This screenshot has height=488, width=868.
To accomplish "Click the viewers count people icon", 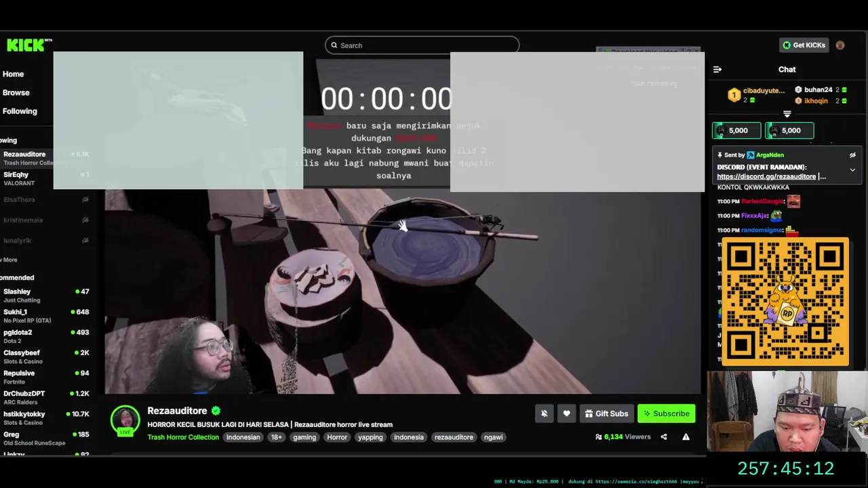I will (x=598, y=437).
